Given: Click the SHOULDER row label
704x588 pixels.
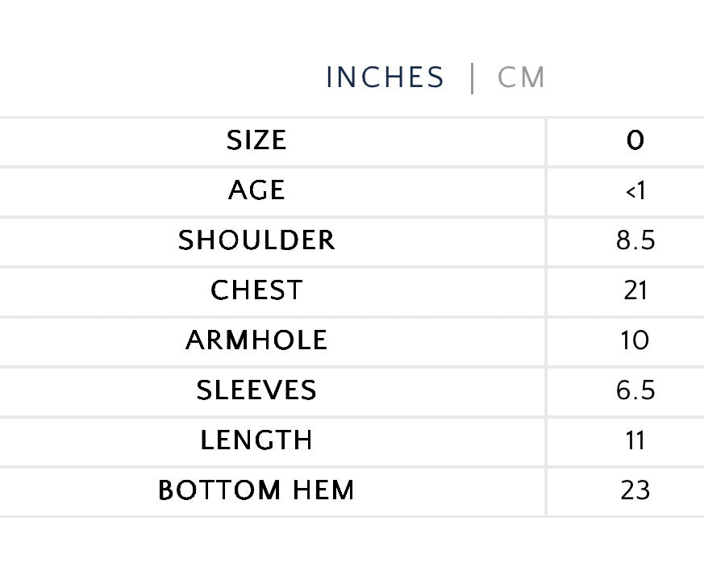Looking at the screenshot, I should point(256,240).
